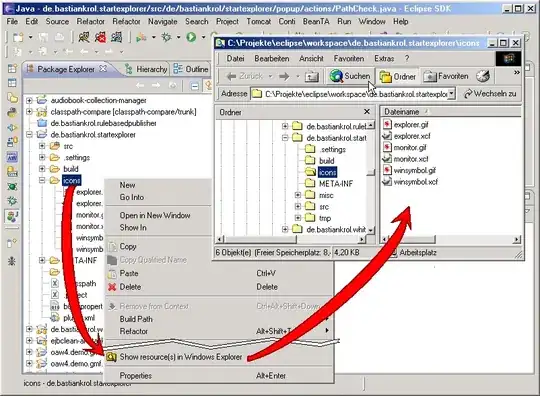Expand classpath-compare project node

point(29,112)
